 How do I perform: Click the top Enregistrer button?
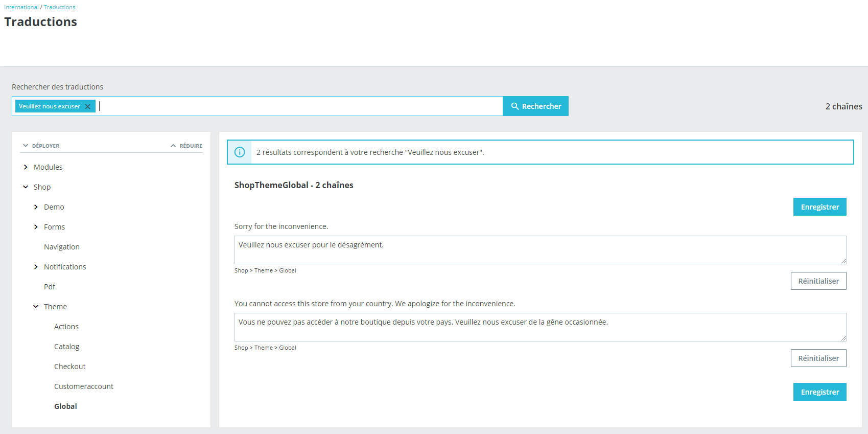pyautogui.click(x=820, y=207)
